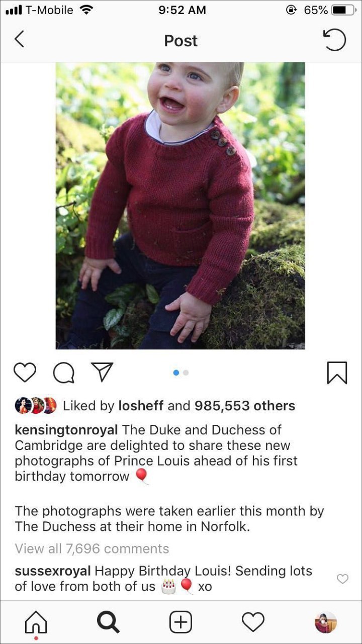This screenshot has width=362, height=644.
Task: Tap the Prince Louis photo
Action: (180, 206)
